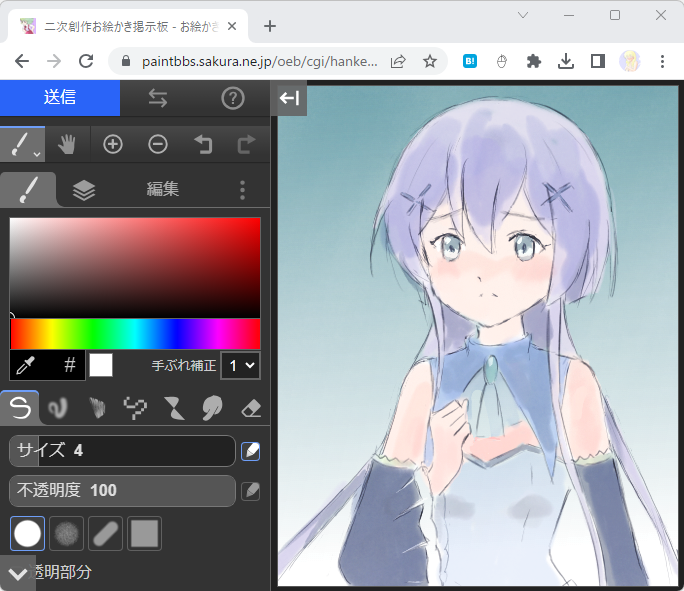Image resolution: width=684 pixels, height=591 pixels.
Task: Open the profile avatar
Action: [x=630, y=61]
